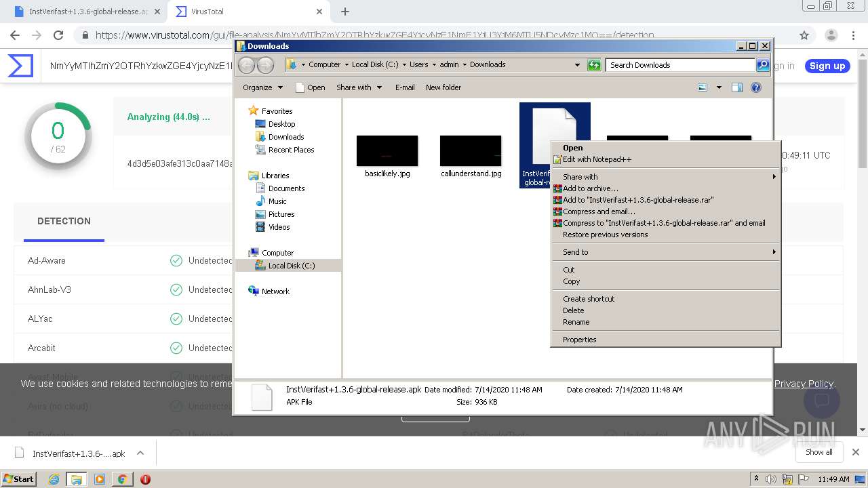The image size is (868, 488).
Task: Select Documents library in the sidebar
Action: pyautogui.click(x=286, y=188)
